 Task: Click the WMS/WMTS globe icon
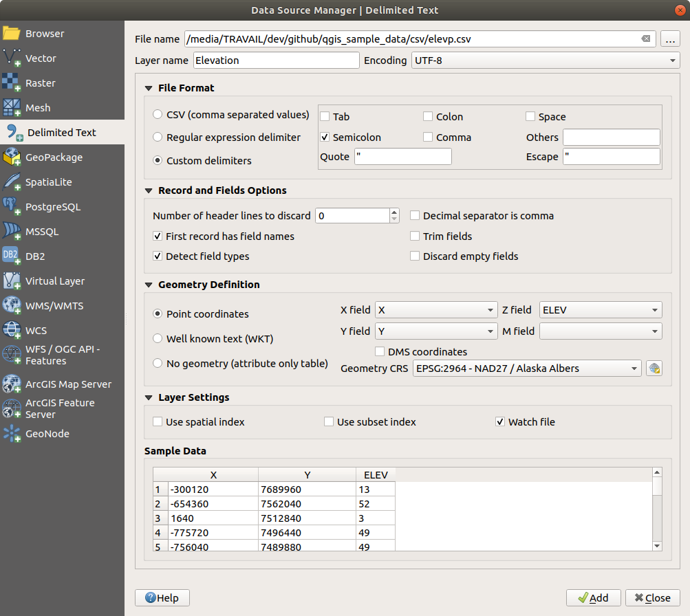(12, 305)
